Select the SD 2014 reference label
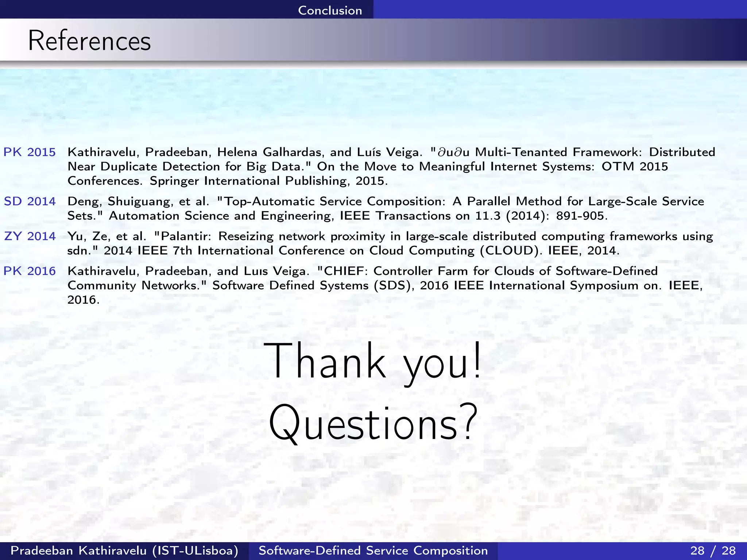Screen dimensions: 747x560 [x=30, y=201]
